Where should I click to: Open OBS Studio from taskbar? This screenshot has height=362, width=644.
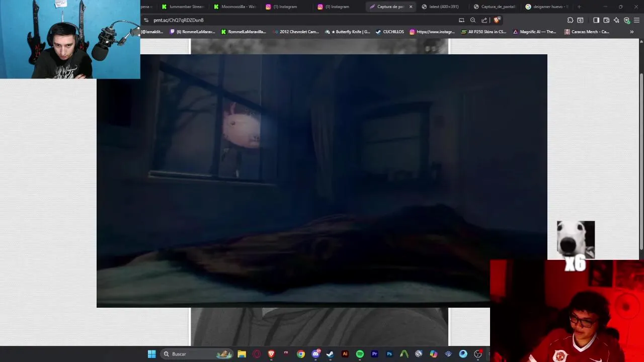click(x=478, y=354)
